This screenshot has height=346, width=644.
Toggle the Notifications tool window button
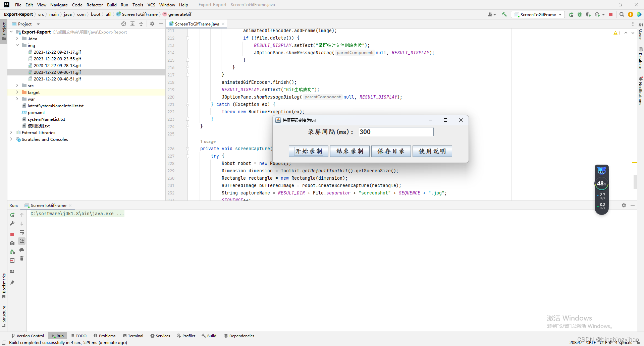(640, 91)
